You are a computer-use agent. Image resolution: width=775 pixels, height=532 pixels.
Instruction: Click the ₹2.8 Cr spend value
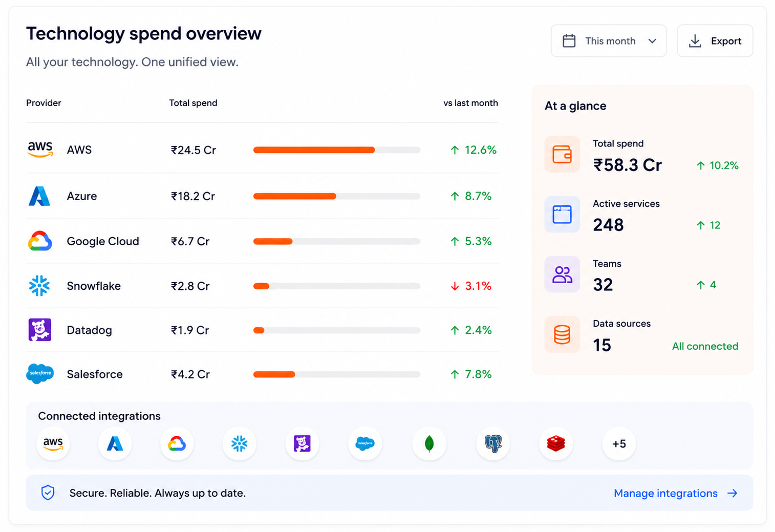(190, 286)
